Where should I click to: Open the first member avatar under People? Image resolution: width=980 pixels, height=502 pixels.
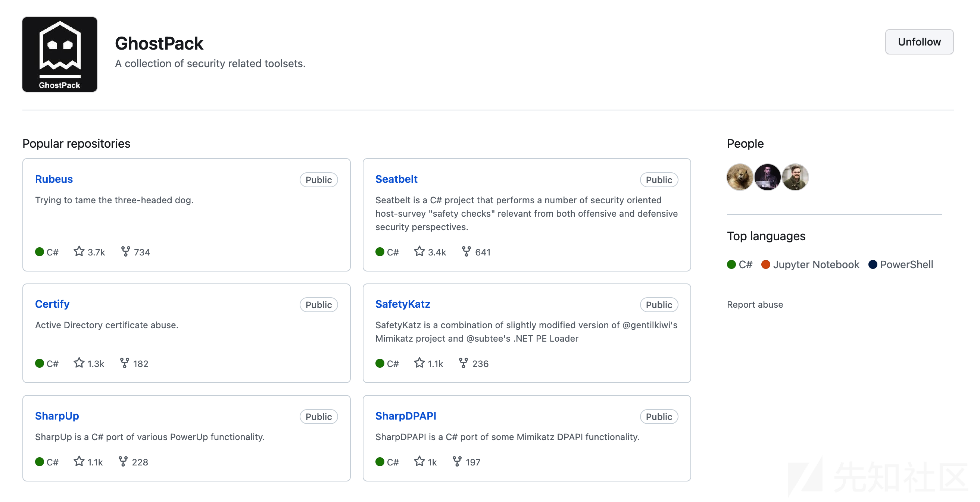[740, 177]
